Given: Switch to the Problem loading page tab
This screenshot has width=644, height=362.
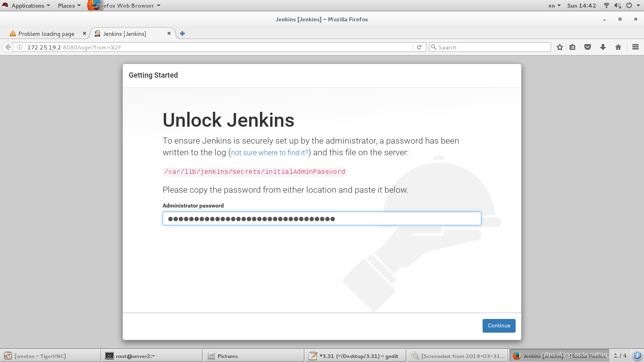Looking at the screenshot, I should [46, 34].
